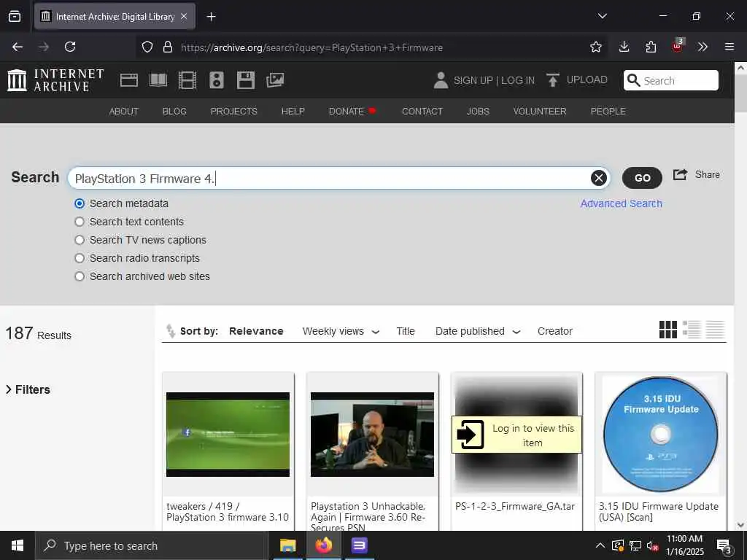Image resolution: width=747 pixels, height=560 pixels.
Task: Click the header Search box
Action: pos(671,80)
